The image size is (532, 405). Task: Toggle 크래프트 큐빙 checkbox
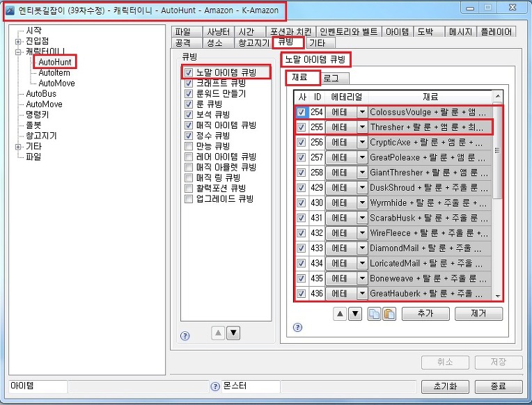click(x=189, y=83)
